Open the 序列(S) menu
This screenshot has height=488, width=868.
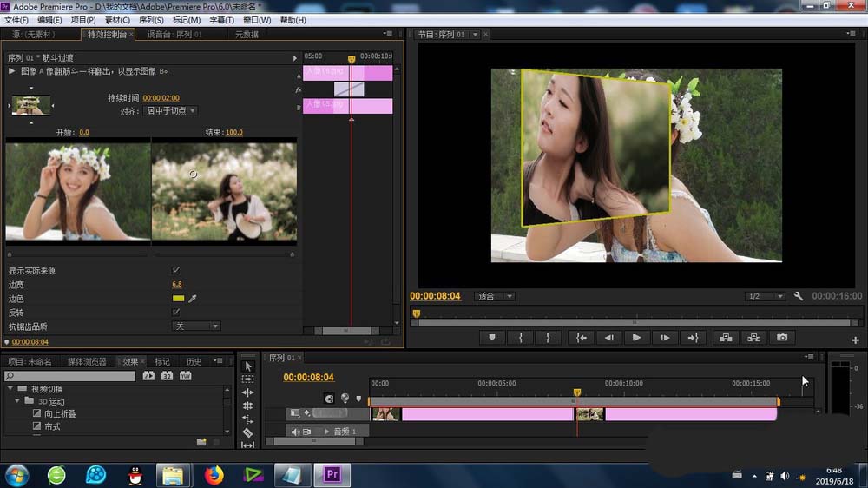151,20
